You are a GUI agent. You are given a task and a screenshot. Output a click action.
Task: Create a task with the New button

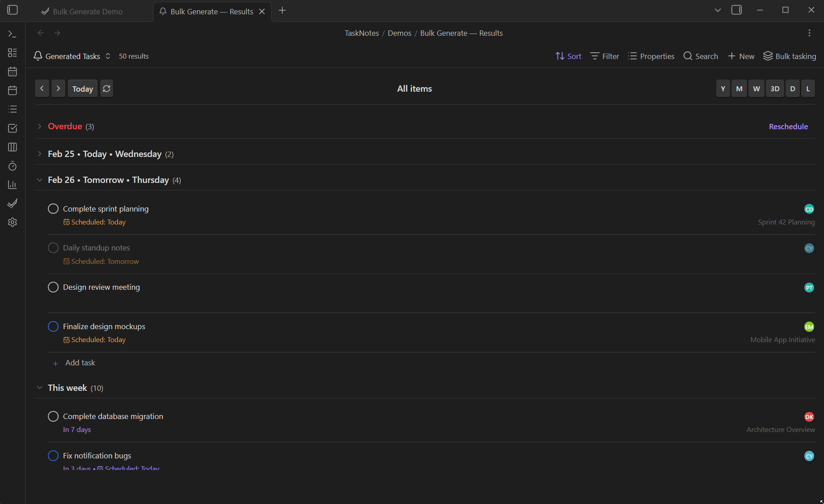[741, 56]
